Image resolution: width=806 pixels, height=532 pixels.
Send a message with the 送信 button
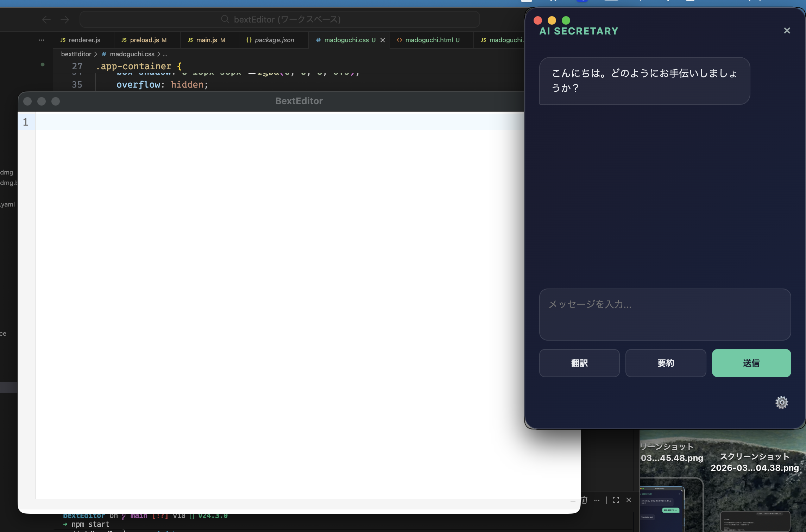751,363
